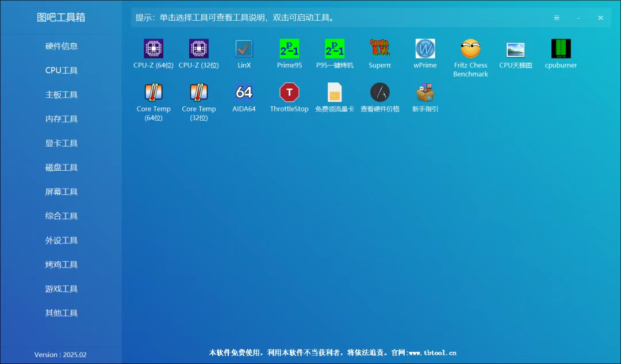The height and width of the screenshot is (364, 621).
Task: Open the CPU天梯图 picture icon
Action: point(516,50)
